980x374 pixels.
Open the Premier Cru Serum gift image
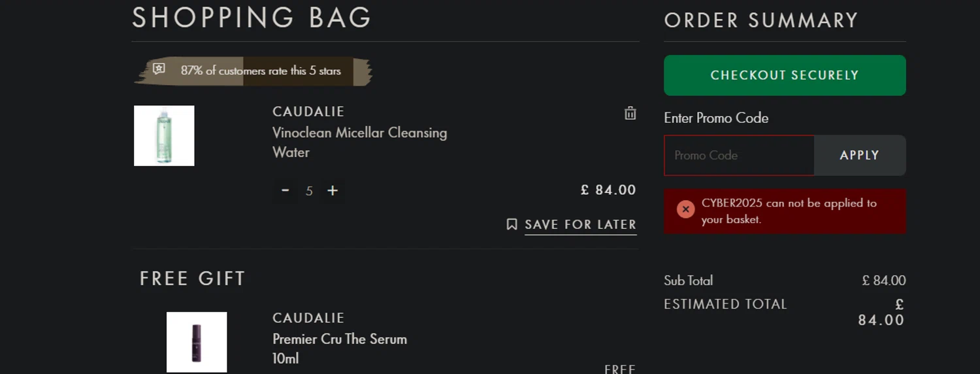197,342
